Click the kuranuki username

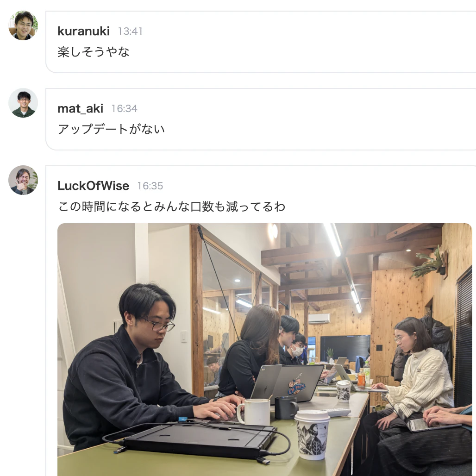(83, 31)
